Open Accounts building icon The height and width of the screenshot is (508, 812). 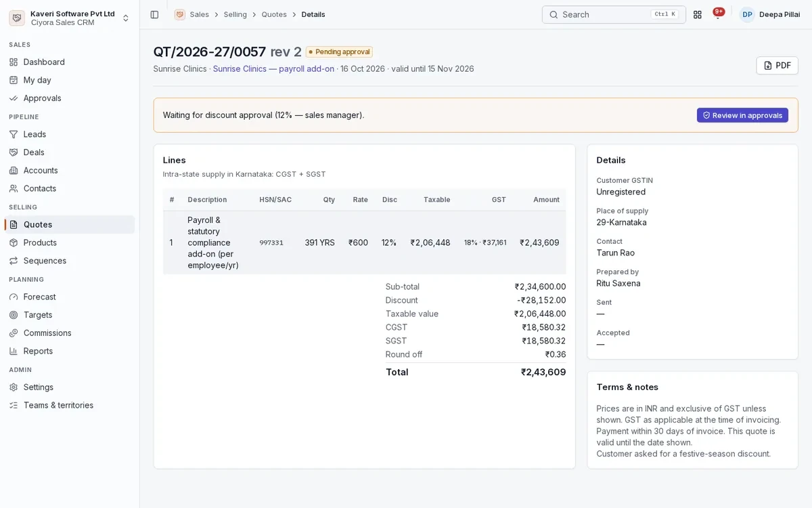14,170
